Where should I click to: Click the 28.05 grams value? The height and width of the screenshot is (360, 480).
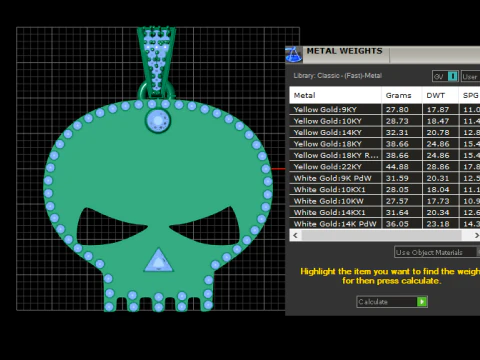click(397, 190)
